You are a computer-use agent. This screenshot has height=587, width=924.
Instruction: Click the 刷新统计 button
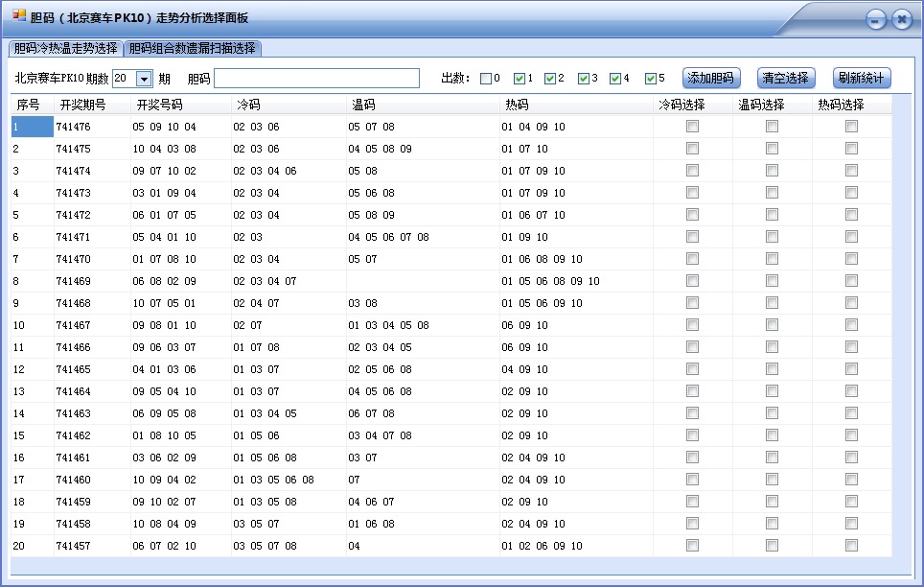pyautogui.click(x=859, y=78)
